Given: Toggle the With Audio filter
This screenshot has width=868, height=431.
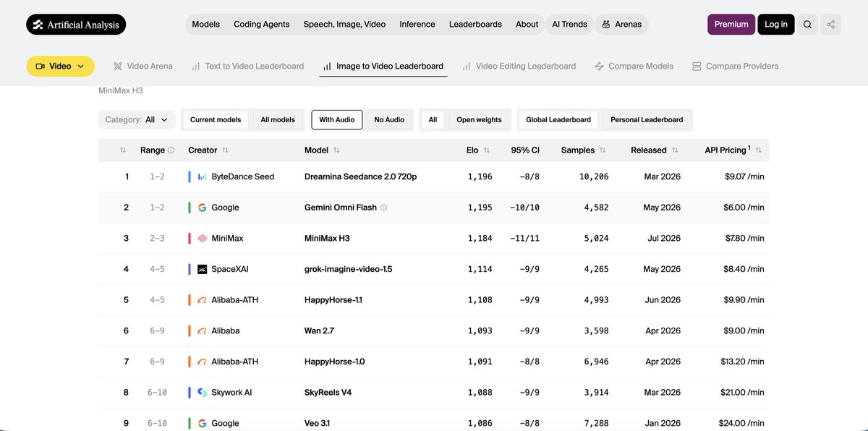Looking at the screenshot, I should click(337, 120).
